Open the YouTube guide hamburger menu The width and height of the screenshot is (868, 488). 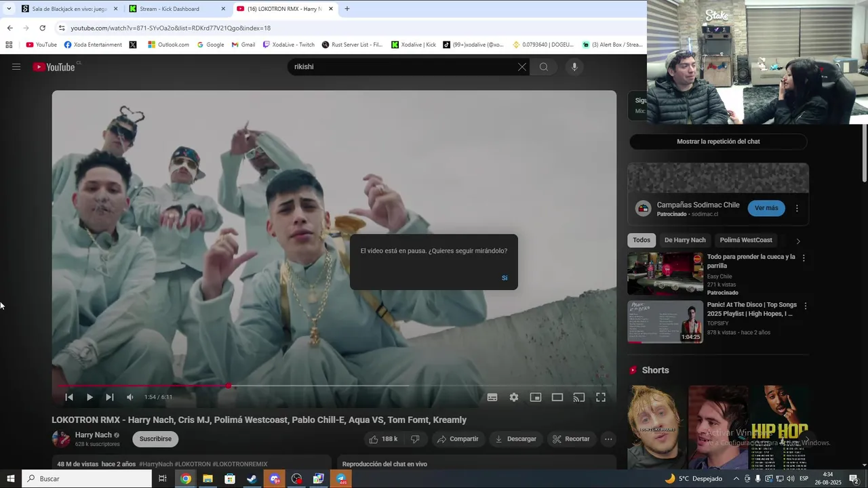point(16,66)
